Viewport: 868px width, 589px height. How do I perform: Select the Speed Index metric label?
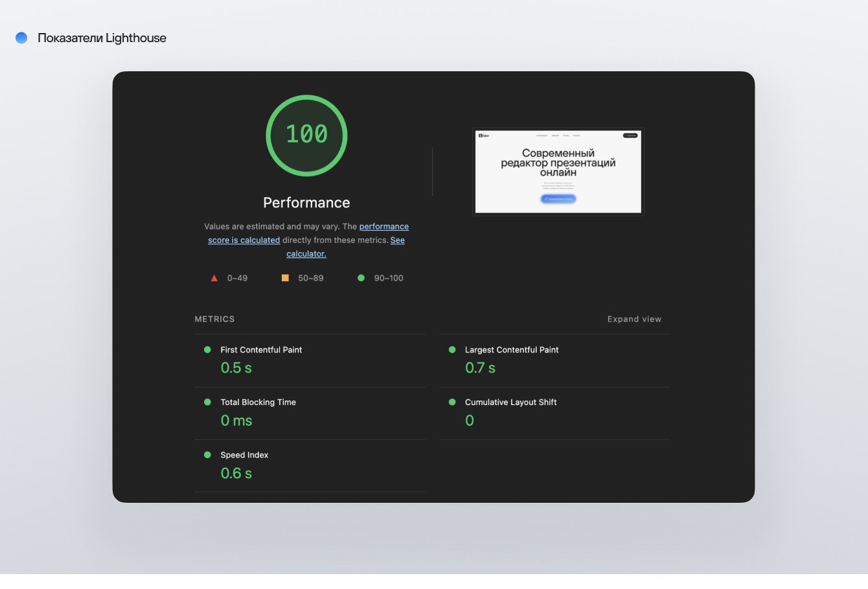point(244,455)
